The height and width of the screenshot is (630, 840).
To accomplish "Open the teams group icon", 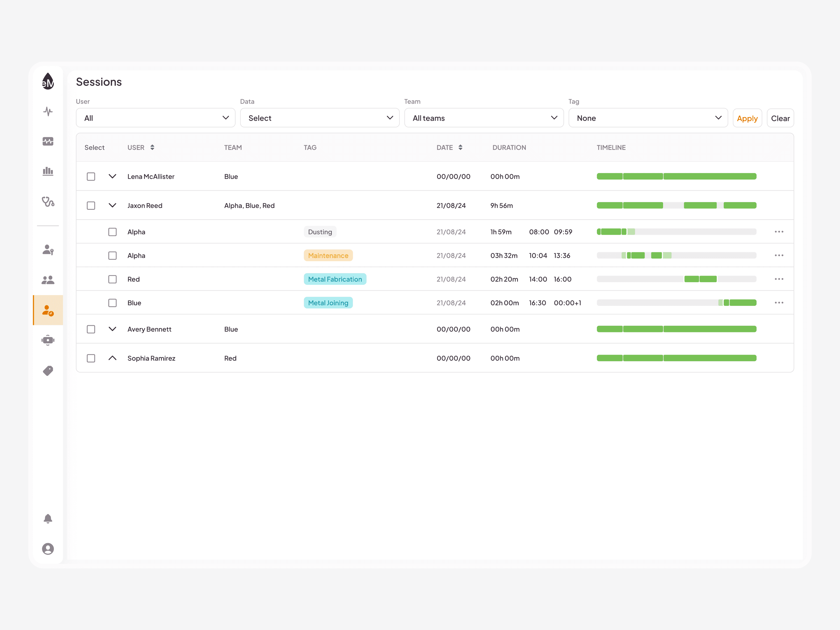I will tap(48, 280).
